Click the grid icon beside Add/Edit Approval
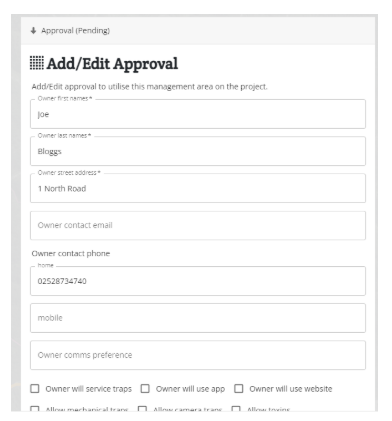Viewport: 392px width, 421px height. [37, 63]
